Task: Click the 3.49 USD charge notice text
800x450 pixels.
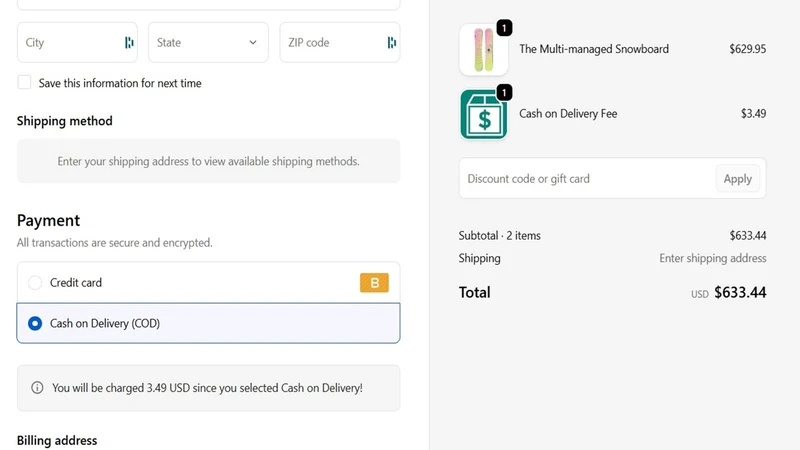Action: click(207, 388)
